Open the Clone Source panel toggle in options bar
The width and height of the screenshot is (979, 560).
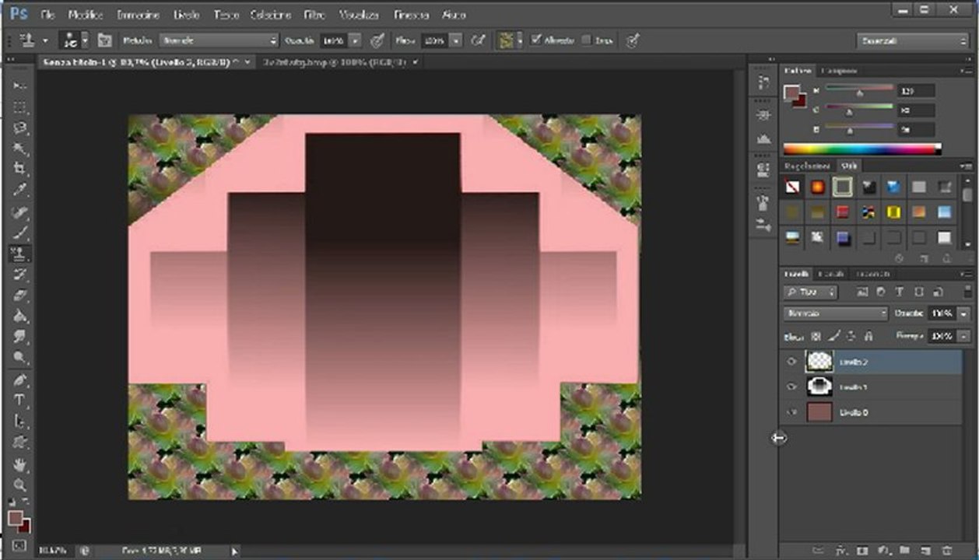(x=105, y=40)
